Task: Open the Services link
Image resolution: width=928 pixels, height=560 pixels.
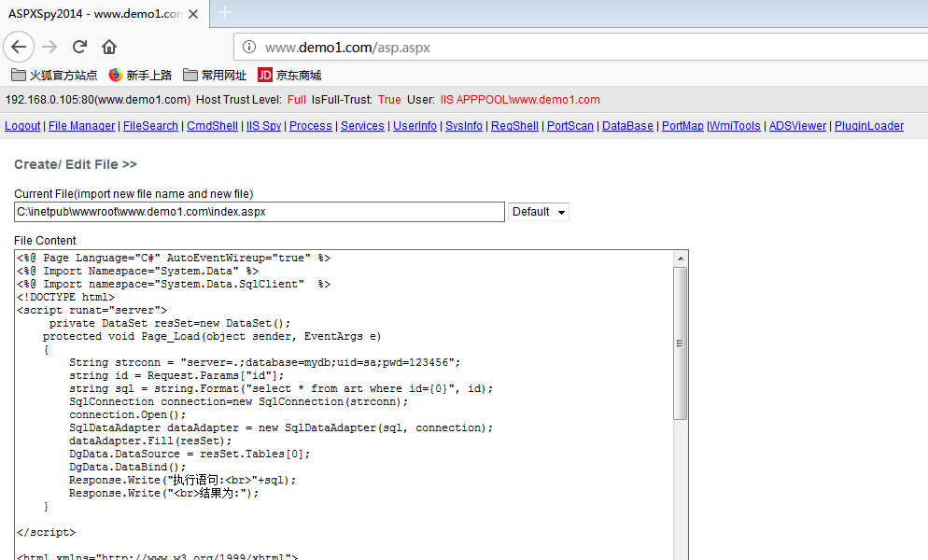Action: coord(362,125)
